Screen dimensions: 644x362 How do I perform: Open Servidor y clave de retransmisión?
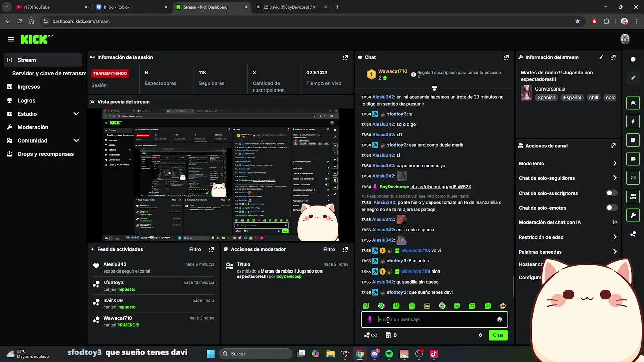point(49,73)
